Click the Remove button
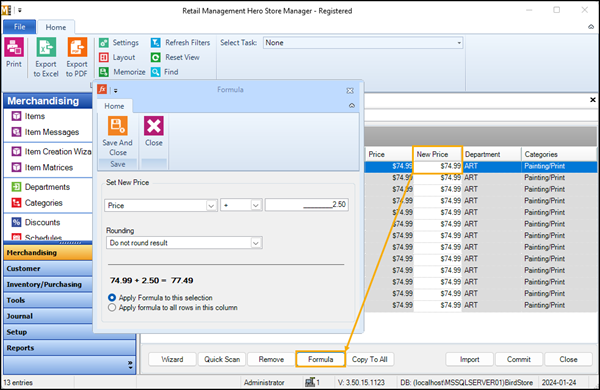600x390 pixels. click(271, 359)
